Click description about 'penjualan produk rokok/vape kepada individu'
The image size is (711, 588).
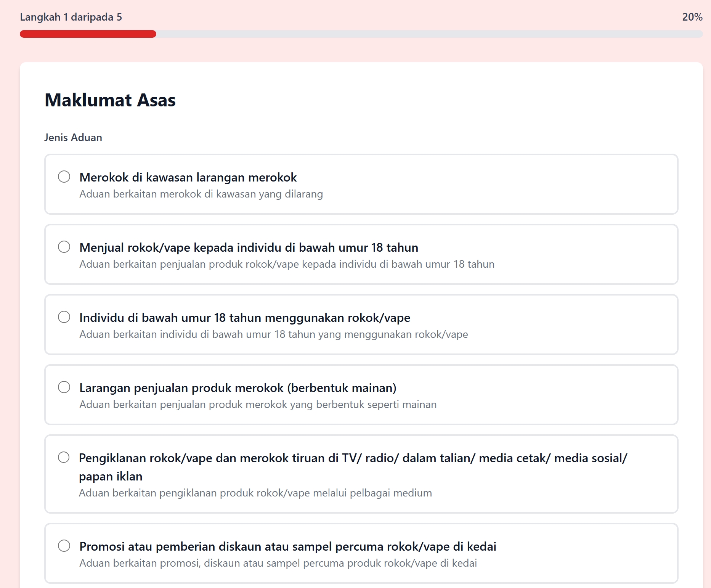pos(287,264)
